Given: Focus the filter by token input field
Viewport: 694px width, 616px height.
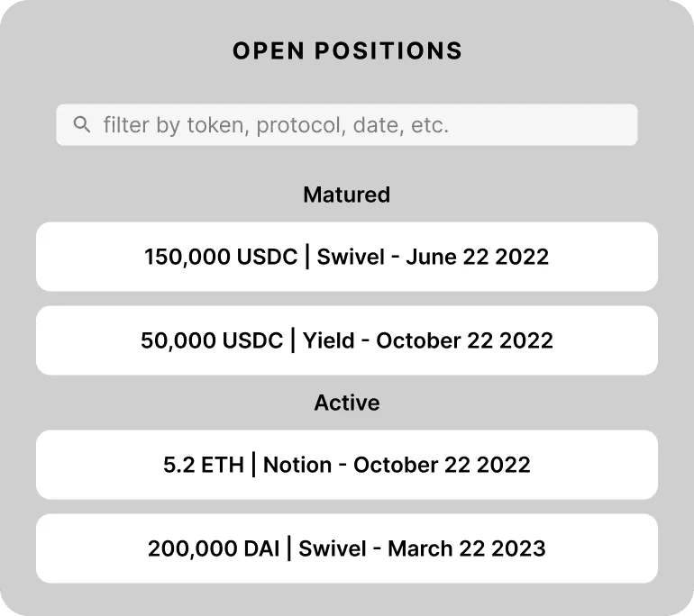Looking at the screenshot, I should click(361, 124).
